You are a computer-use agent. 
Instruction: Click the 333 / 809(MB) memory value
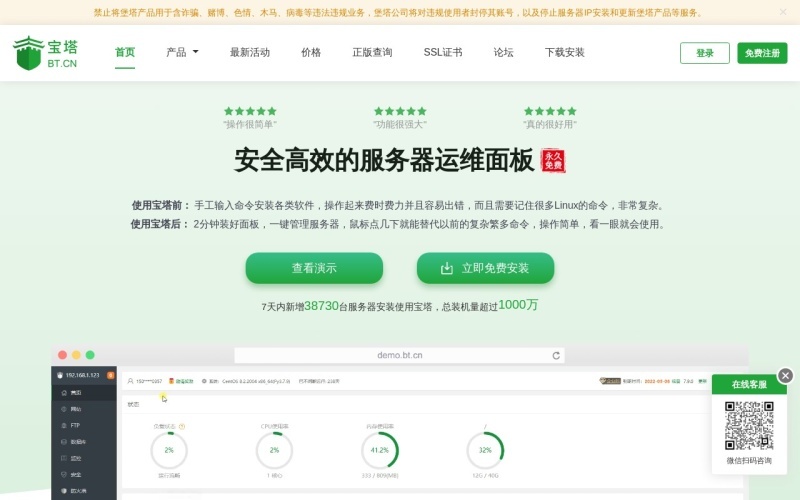380,476
